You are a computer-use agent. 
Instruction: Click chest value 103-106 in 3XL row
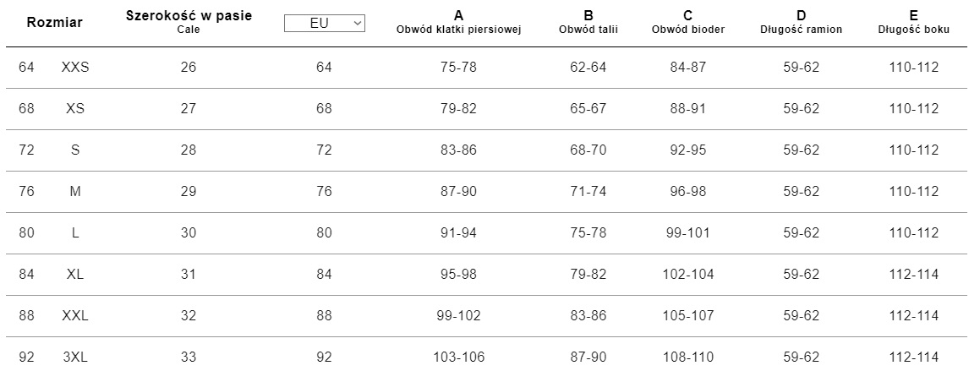(x=458, y=357)
